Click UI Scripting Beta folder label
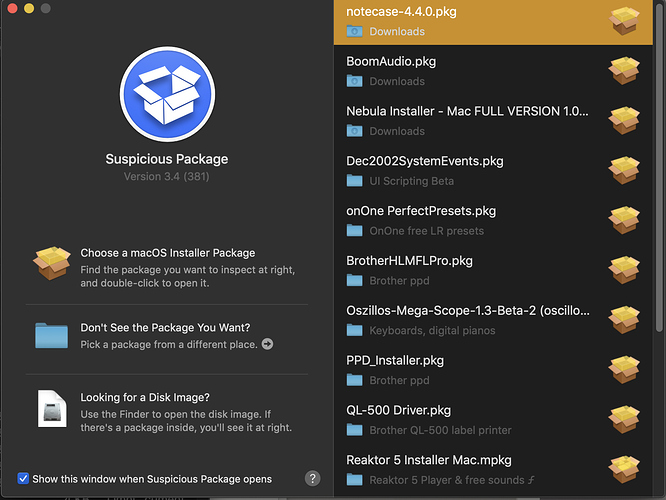The width and height of the screenshot is (666, 500). click(412, 181)
